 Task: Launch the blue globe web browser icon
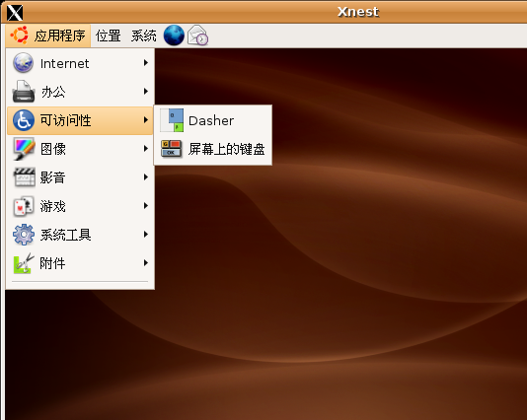tap(174, 35)
